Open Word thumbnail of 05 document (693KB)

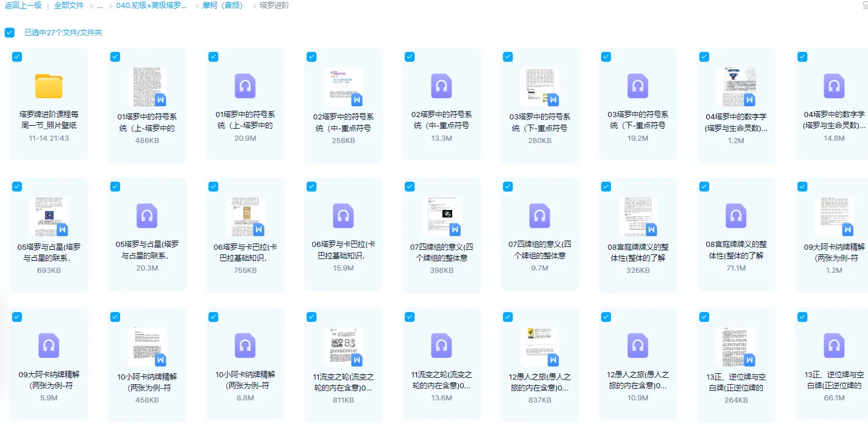49,217
